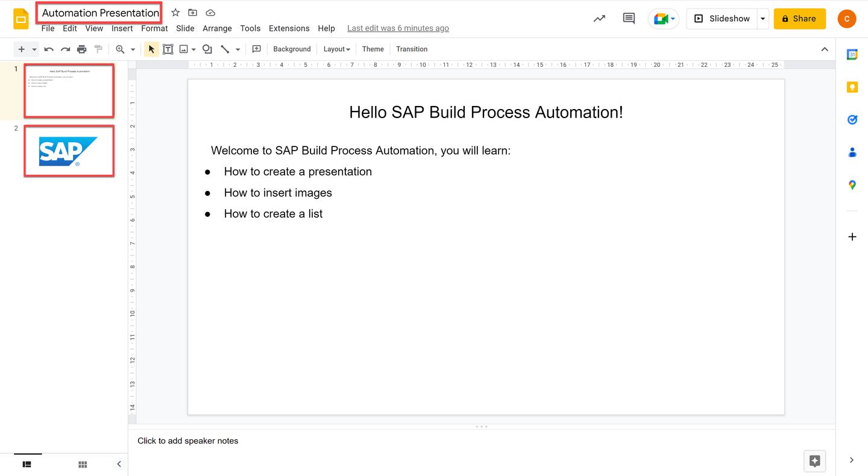Click the Automation Presentation title field

coord(100,13)
